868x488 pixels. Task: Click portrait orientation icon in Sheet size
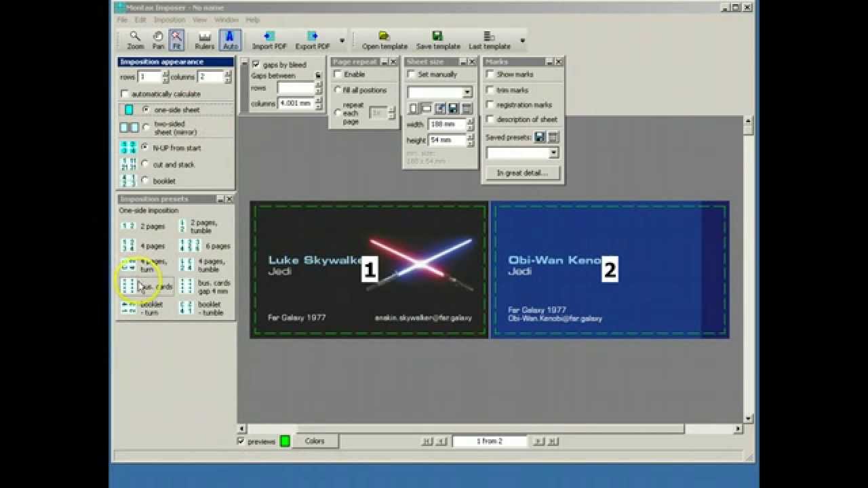tap(413, 108)
